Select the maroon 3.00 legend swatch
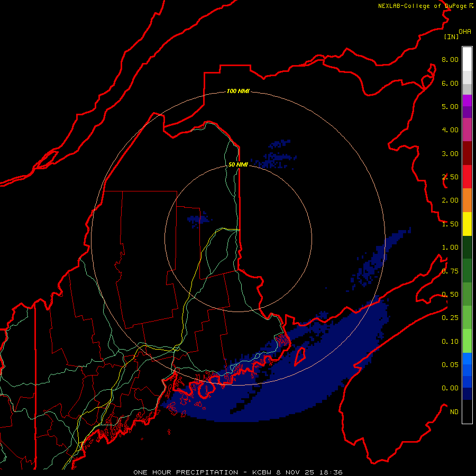The width and height of the screenshot is (476, 476). click(467, 153)
